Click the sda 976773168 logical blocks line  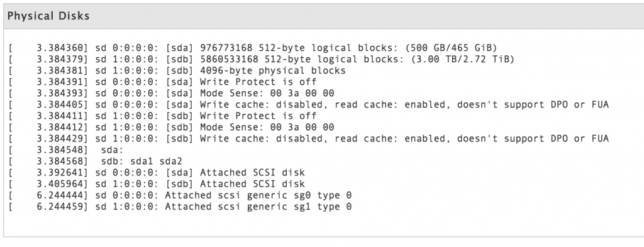(x=253, y=48)
